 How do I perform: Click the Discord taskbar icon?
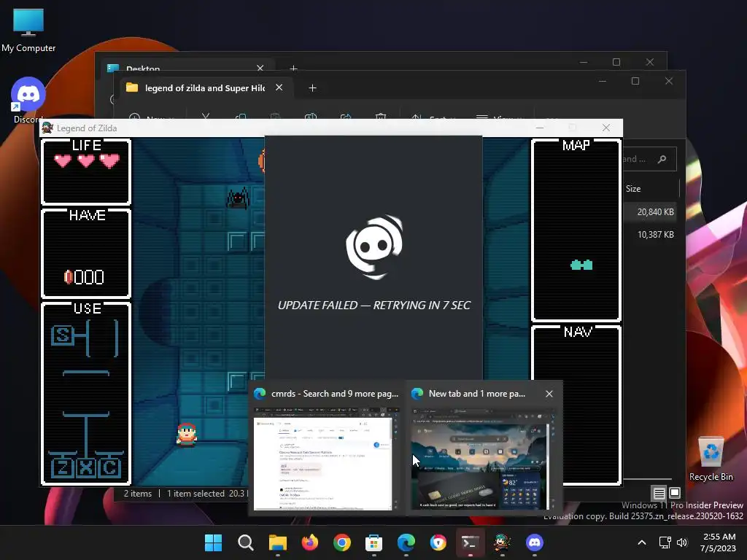(x=535, y=542)
